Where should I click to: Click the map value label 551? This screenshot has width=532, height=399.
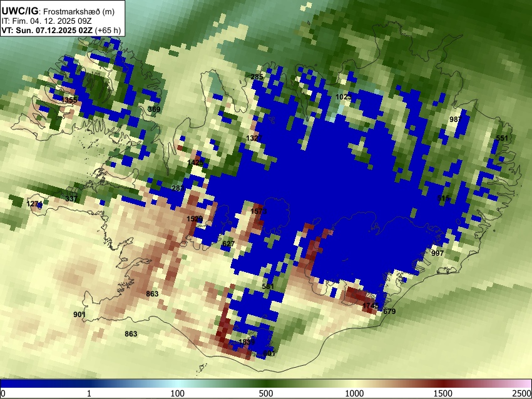click(502, 138)
